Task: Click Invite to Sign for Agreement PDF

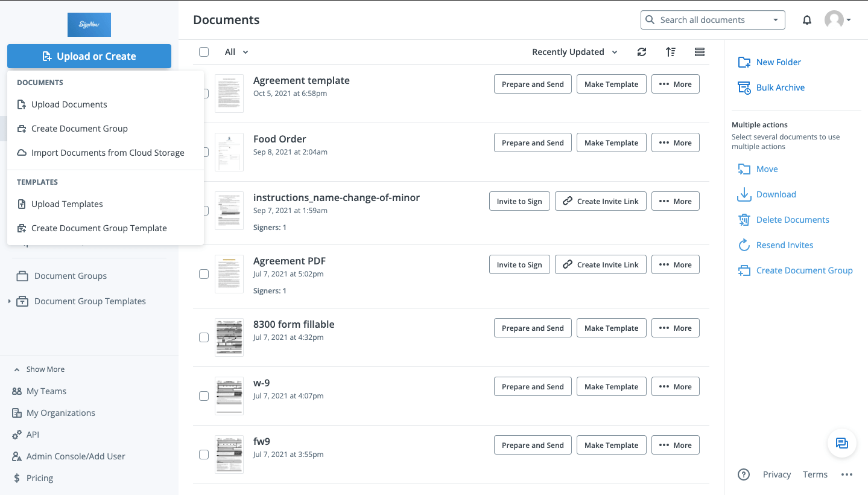Action: [x=519, y=264]
